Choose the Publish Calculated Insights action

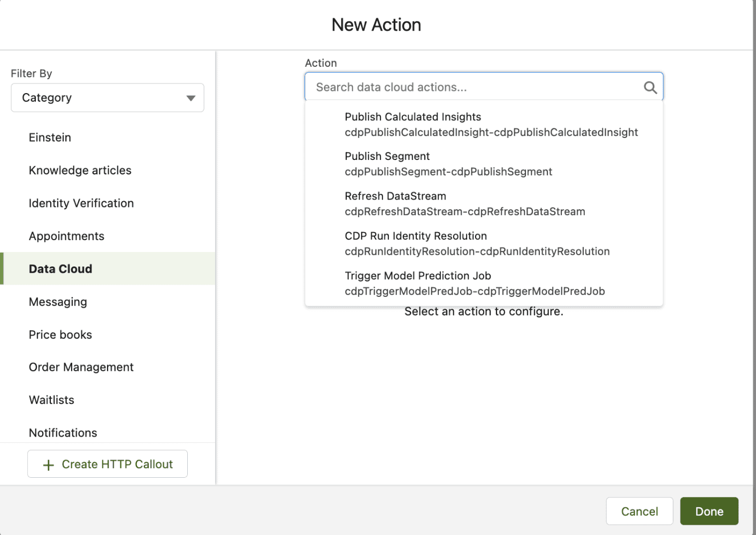tap(484, 124)
